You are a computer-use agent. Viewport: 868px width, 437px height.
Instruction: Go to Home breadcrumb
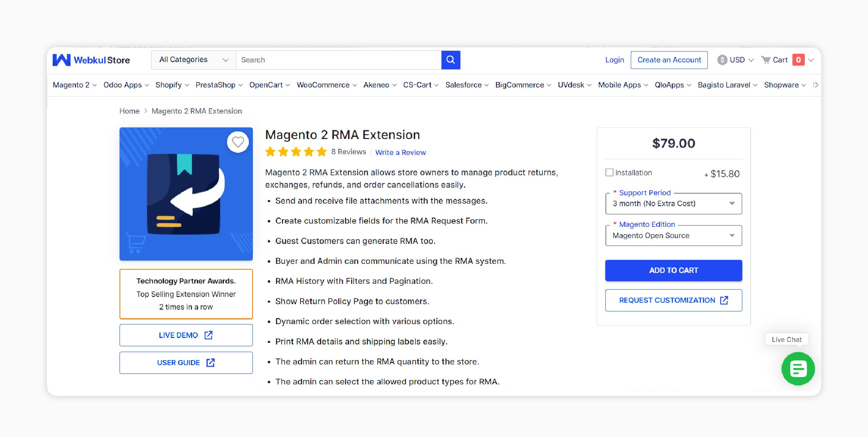pyautogui.click(x=129, y=111)
